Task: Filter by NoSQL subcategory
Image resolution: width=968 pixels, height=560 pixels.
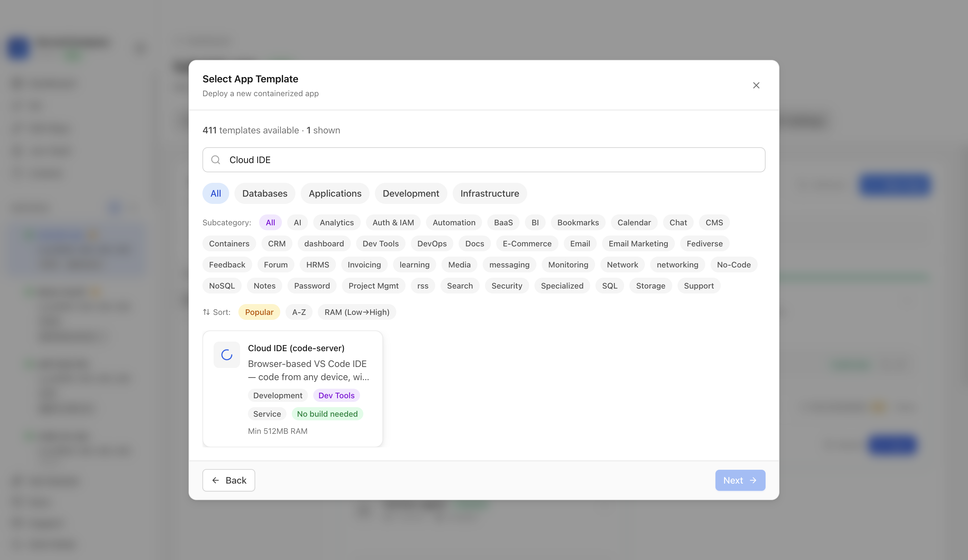Action: pos(222,286)
